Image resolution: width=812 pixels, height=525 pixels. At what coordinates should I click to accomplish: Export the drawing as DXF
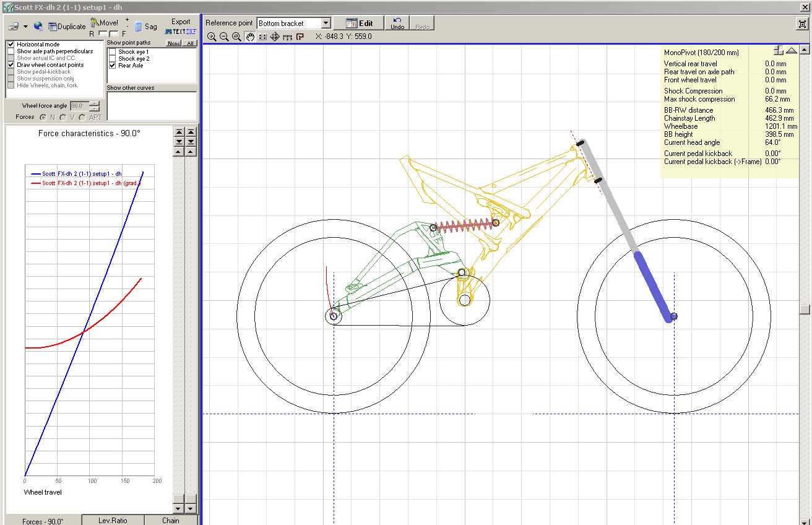(x=191, y=31)
